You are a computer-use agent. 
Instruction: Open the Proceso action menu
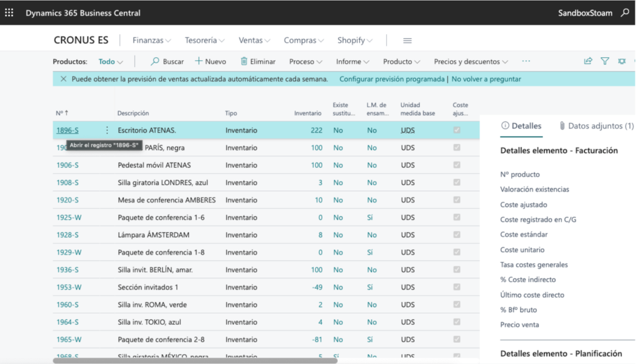[306, 61]
